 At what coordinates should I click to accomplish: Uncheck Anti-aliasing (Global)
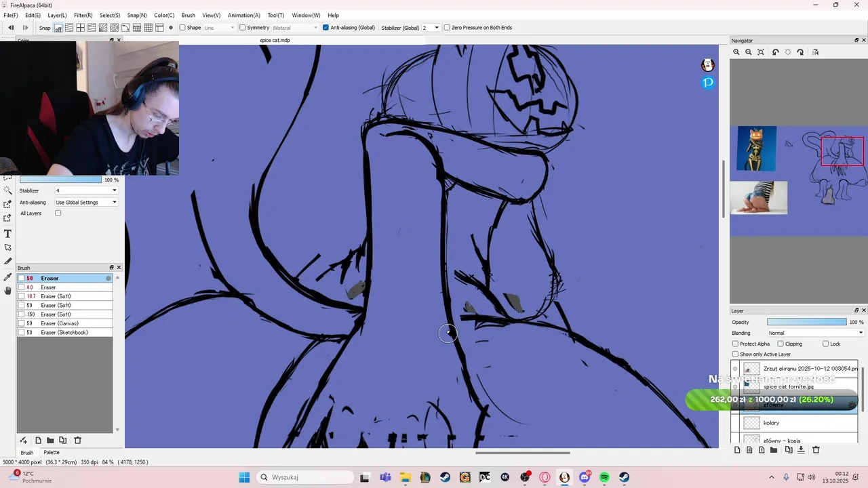325,28
